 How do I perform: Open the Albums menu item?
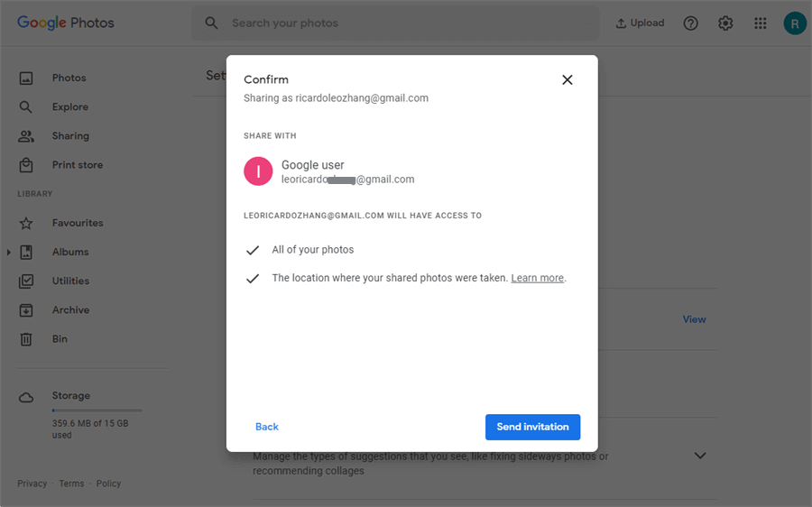tap(70, 253)
